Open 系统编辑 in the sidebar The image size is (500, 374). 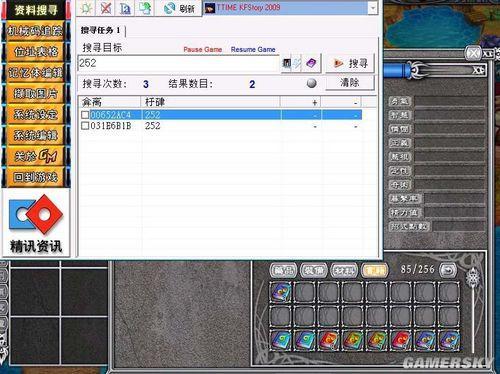pyautogui.click(x=35, y=135)
